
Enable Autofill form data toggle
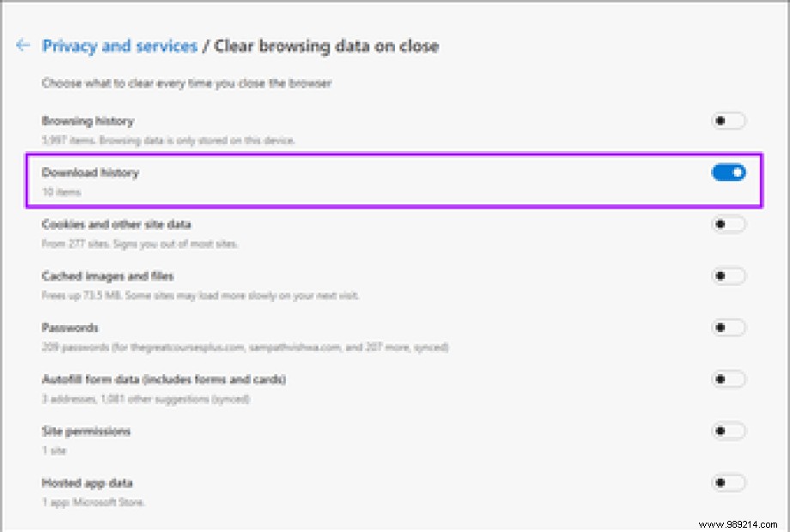(x=727, y=378)
